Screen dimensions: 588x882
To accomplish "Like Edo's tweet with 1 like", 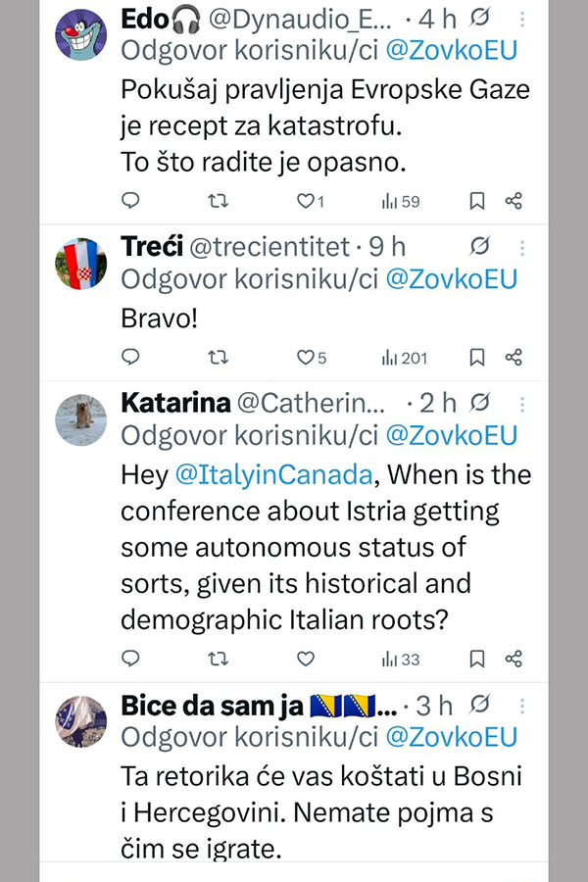I will tap(304, 201).
